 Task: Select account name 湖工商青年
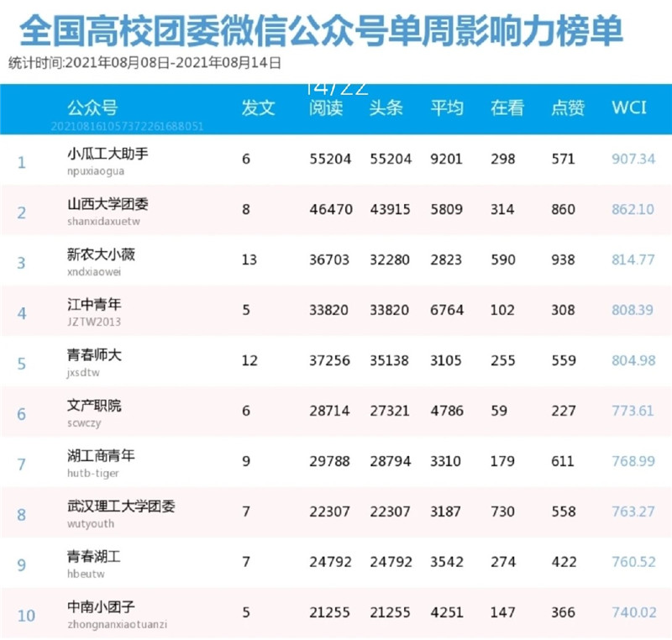pyautogui.click(x=101, y=455)
